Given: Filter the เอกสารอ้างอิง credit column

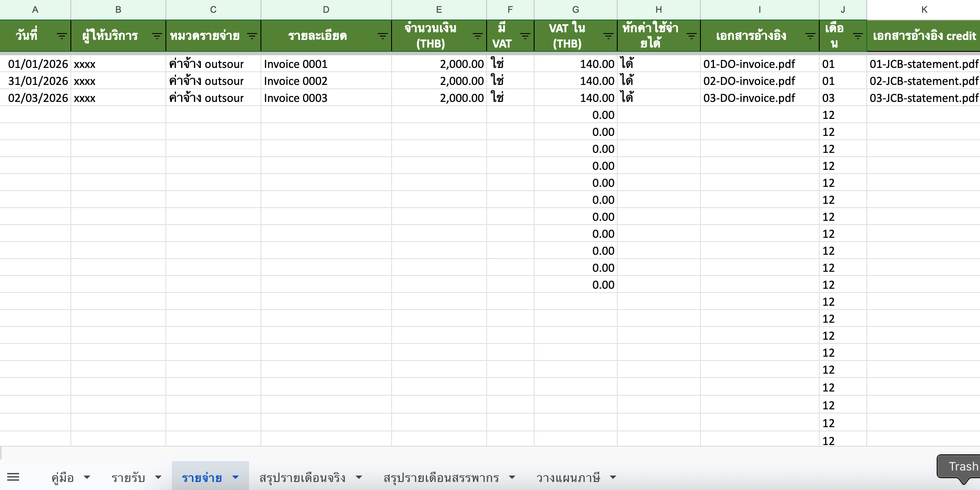Looking at the screenshot, I should tap(976, 36).
